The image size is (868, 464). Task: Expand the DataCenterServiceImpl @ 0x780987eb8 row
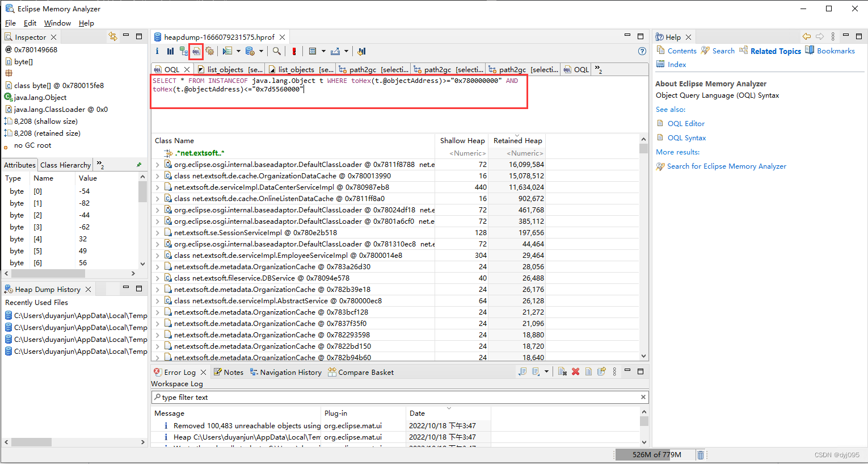coord(157,187)
